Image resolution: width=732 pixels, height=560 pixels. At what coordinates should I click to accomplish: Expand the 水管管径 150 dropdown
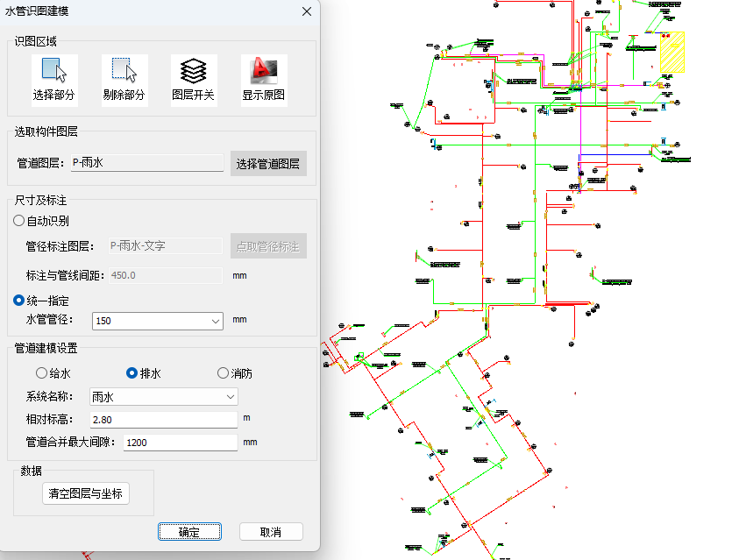pyautogui.click(x=158, y=321)
